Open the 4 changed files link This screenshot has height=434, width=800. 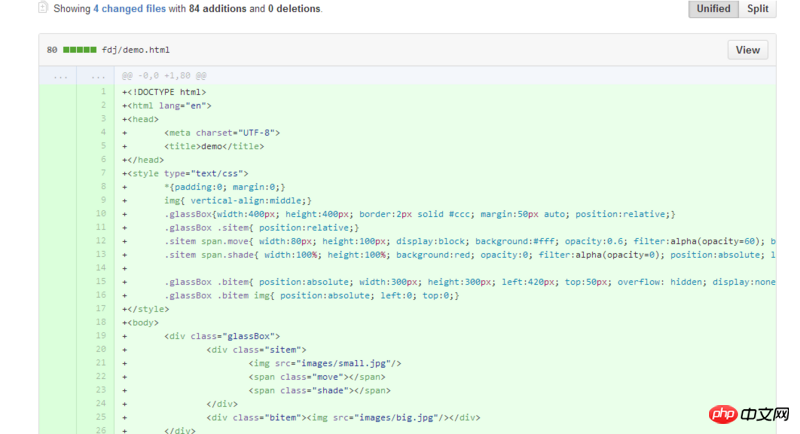130,9
